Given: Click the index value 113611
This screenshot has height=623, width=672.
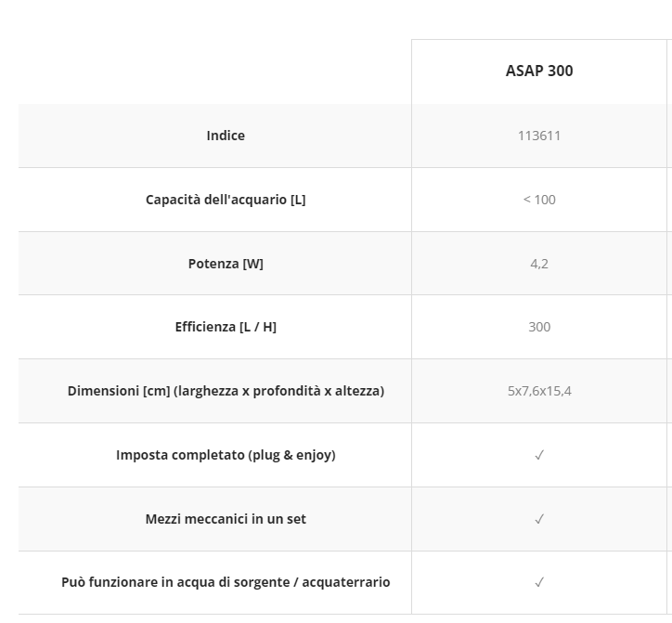Looking at the screenshot, I should pos(539,136).
